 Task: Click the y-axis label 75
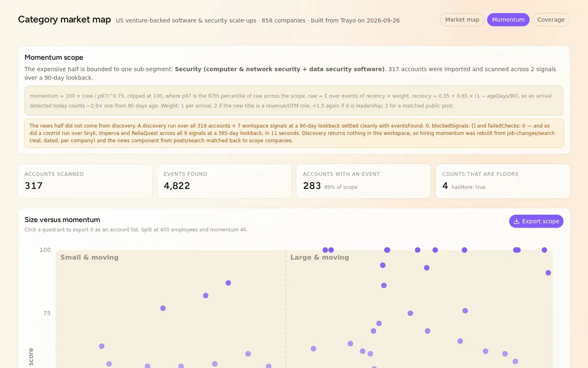click(47, 313)
